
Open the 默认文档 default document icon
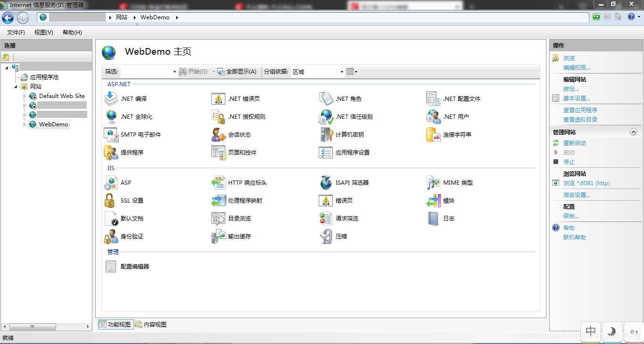(111, 218)
